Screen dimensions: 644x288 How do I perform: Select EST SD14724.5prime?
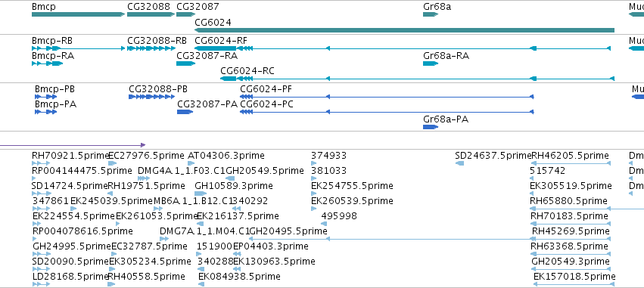click(x=70, y=186)
